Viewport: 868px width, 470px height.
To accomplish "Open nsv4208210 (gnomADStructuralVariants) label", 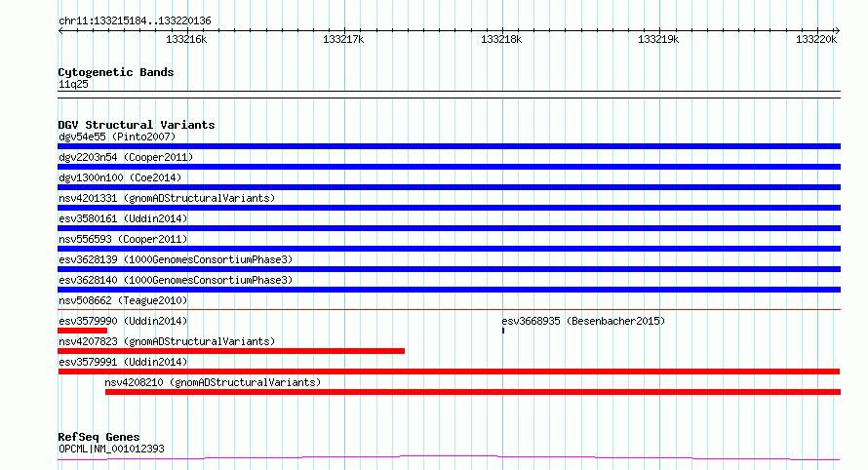I will (x=213, y=382).
